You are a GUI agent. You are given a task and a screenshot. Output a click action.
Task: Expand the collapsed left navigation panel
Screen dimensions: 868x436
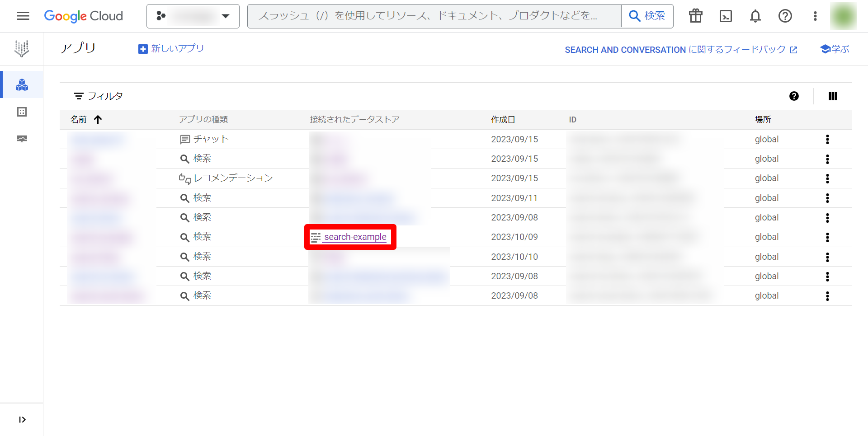click(x=22, y=420)
